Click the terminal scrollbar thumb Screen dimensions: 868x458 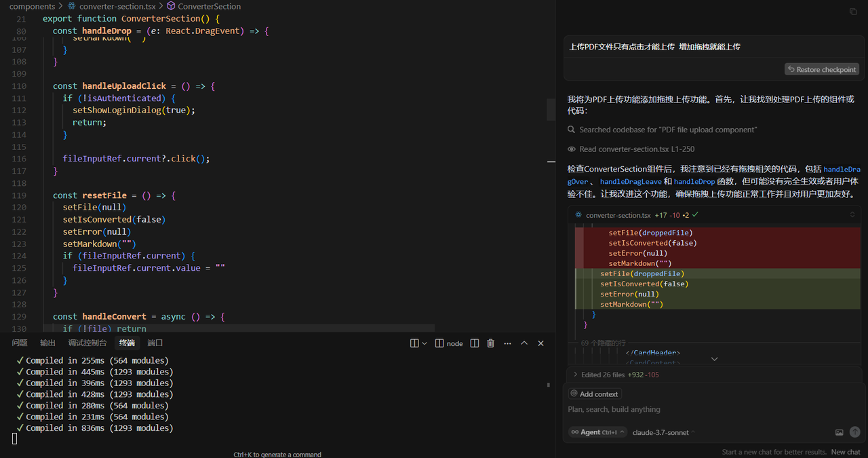pyautogui.click(x=548, y=385)
